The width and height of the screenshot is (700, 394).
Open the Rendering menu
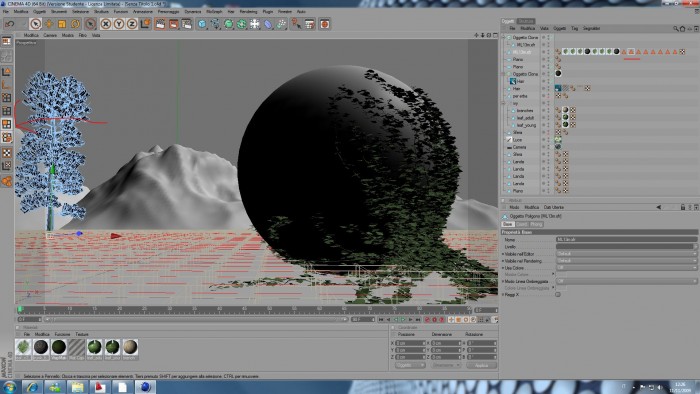point(248,12)
